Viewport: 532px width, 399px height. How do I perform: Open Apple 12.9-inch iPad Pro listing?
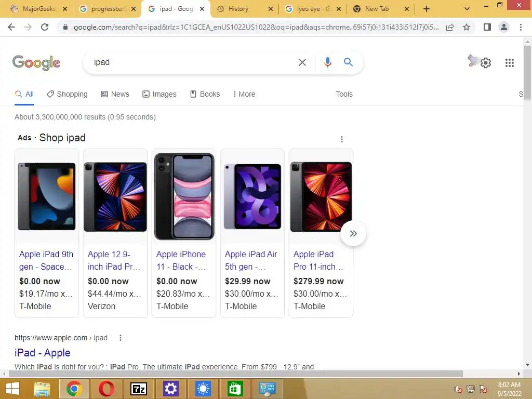114,260
